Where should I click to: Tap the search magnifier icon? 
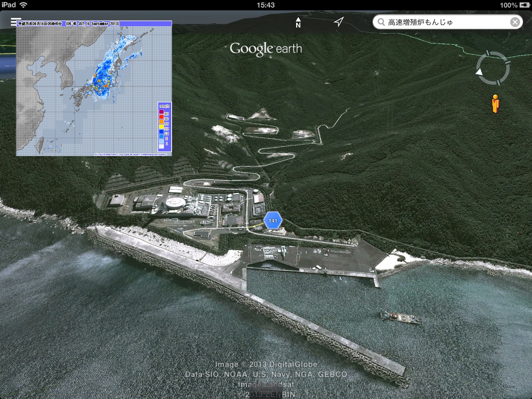tap(381, 22)
